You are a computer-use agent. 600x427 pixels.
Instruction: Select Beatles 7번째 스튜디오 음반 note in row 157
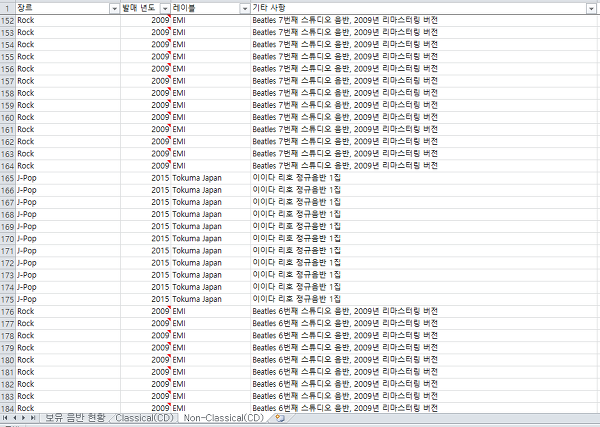coord(424,81)
